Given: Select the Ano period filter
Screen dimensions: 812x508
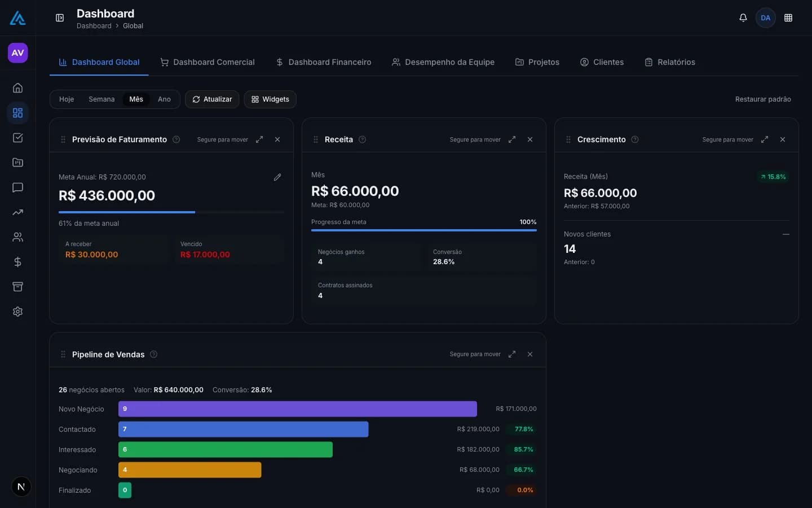Looking at the screenshot, I should (164, 99).
